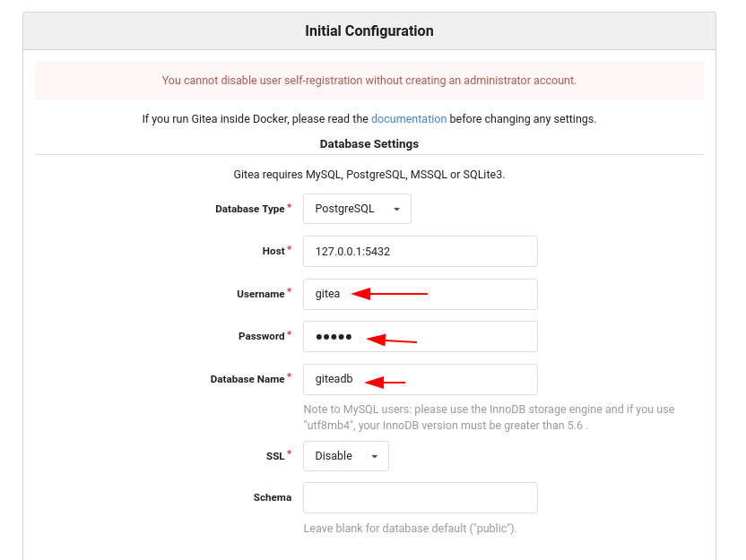
Task: Click the Username field label
Action: tap(261, 294)
